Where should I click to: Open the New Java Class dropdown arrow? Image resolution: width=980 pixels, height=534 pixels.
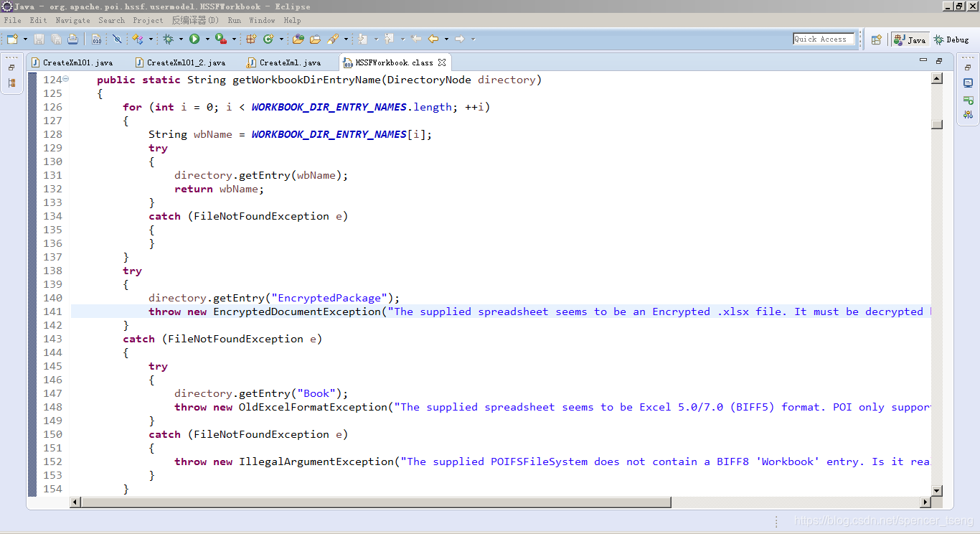click(281, 39)
